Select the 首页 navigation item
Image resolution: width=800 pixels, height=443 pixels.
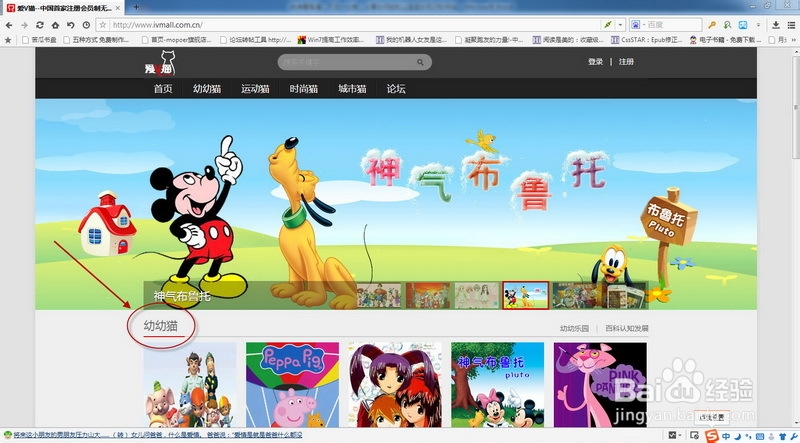pos(163,89)
